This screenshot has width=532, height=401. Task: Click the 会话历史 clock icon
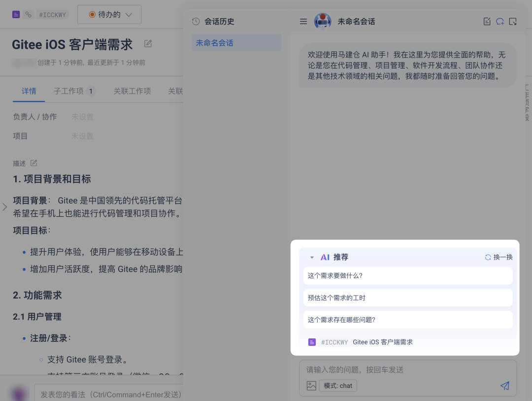(196, 21)
